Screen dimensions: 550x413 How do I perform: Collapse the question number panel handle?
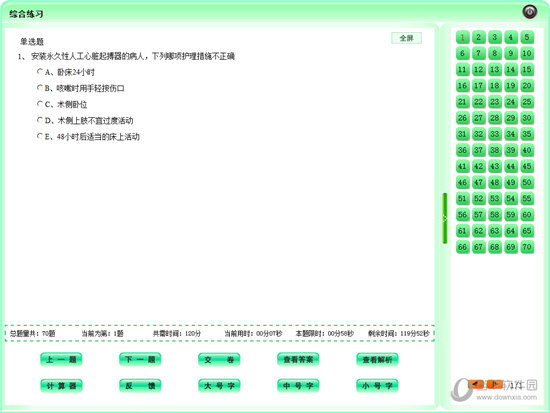pos(445,218)
